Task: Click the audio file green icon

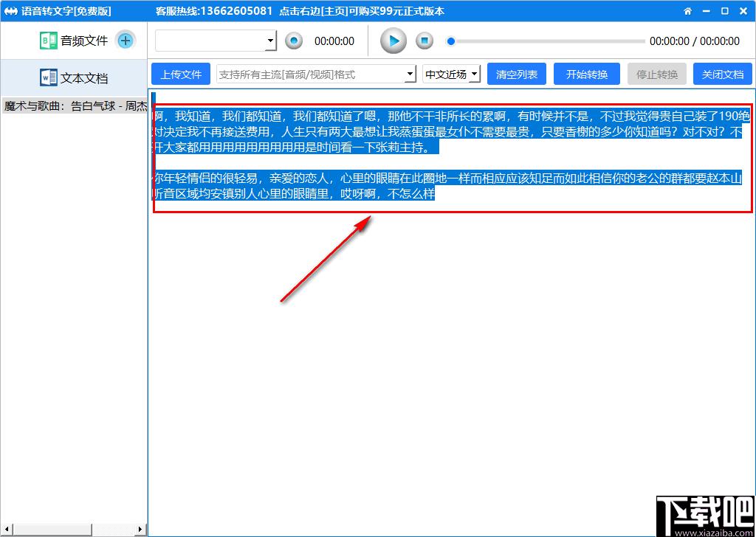Action: (x=48, y=41)
